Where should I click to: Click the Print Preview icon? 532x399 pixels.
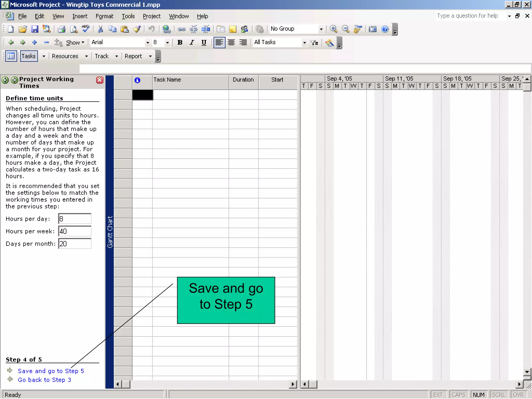click(x=74, y=29)
